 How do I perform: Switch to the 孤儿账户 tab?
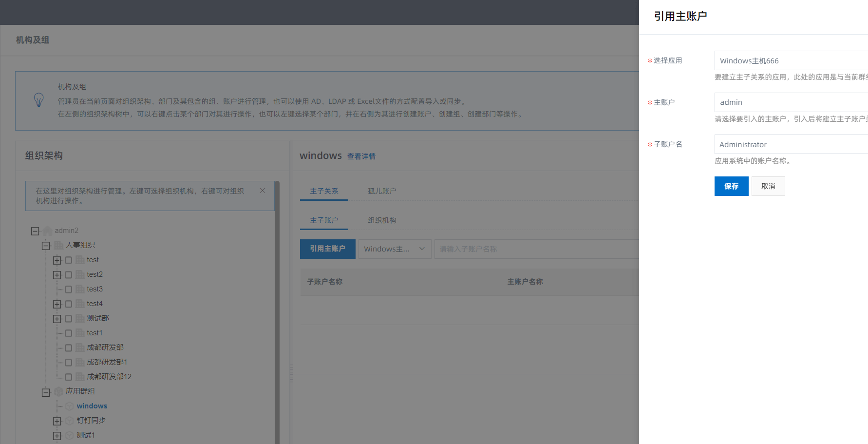point(382,191)
